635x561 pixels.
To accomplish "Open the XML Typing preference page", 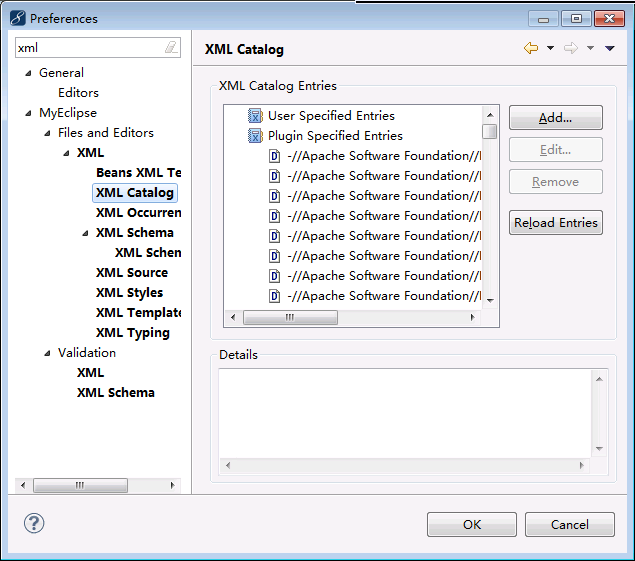I will [x=132, y=333].
